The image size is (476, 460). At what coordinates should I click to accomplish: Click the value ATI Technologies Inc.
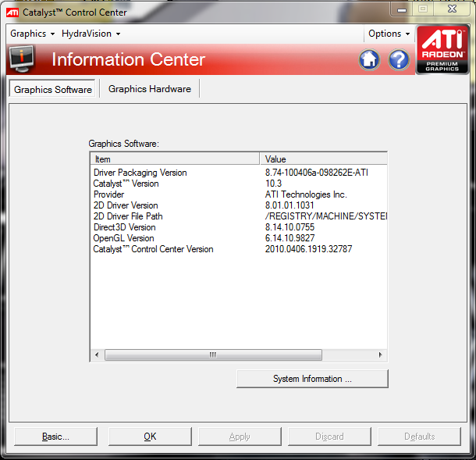click(x=306, y=194)
